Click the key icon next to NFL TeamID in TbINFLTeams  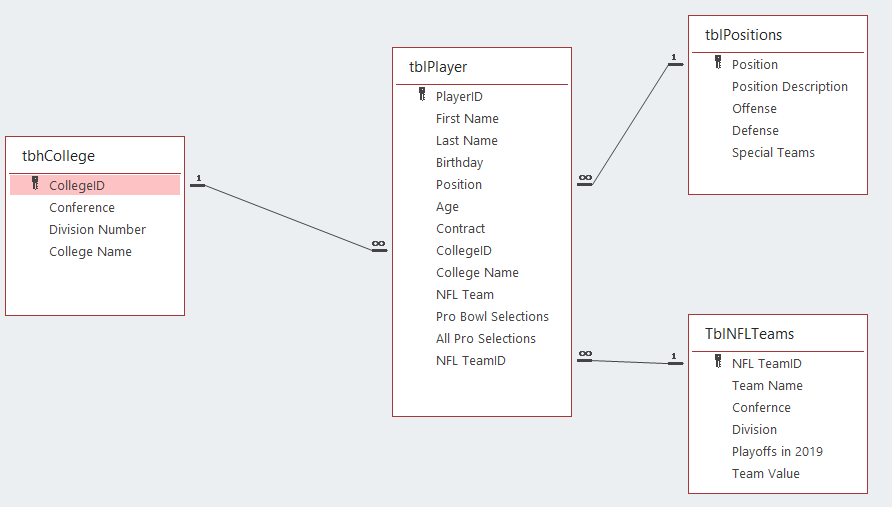[718, 361]
